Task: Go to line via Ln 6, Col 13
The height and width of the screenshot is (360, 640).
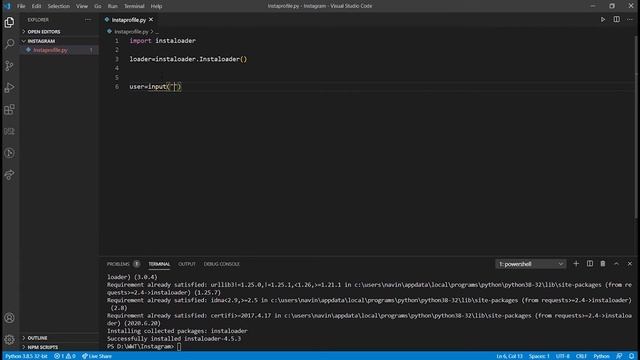Action: pos(509,356)
